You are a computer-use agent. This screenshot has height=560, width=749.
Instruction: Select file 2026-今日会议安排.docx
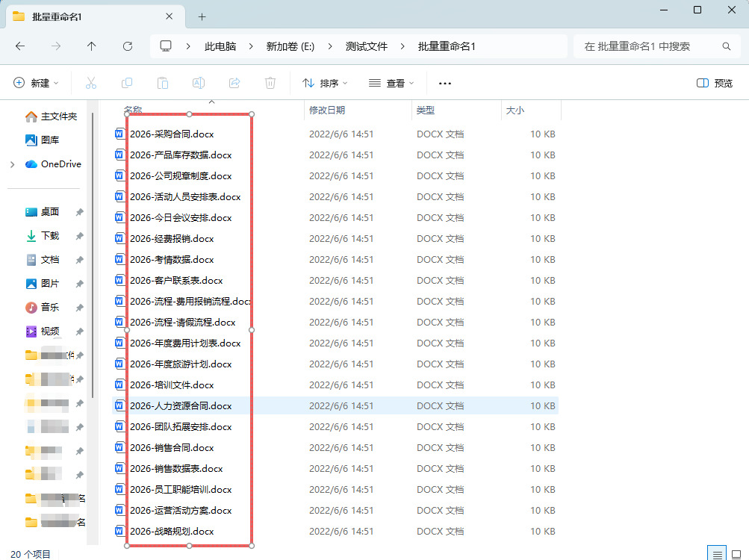click(x=181, y=217)
